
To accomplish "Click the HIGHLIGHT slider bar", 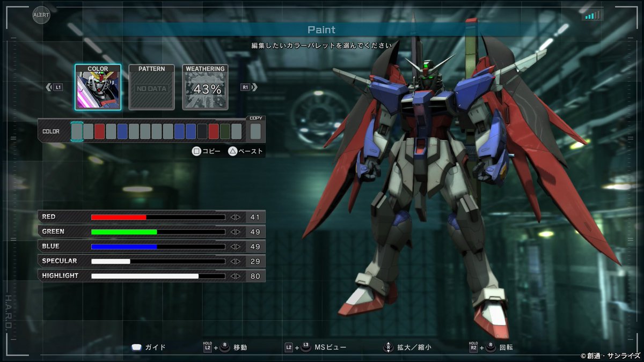I will [x=158, y=276].
